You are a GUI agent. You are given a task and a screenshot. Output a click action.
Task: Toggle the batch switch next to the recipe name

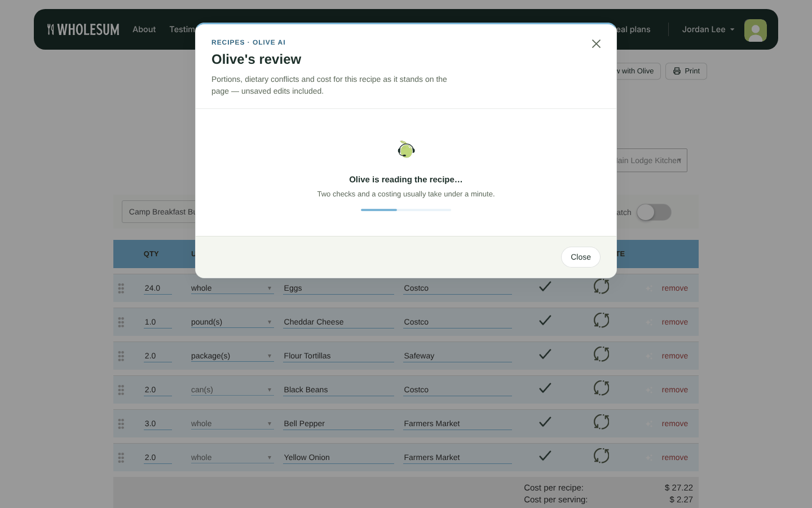click(x=654, y=212)
